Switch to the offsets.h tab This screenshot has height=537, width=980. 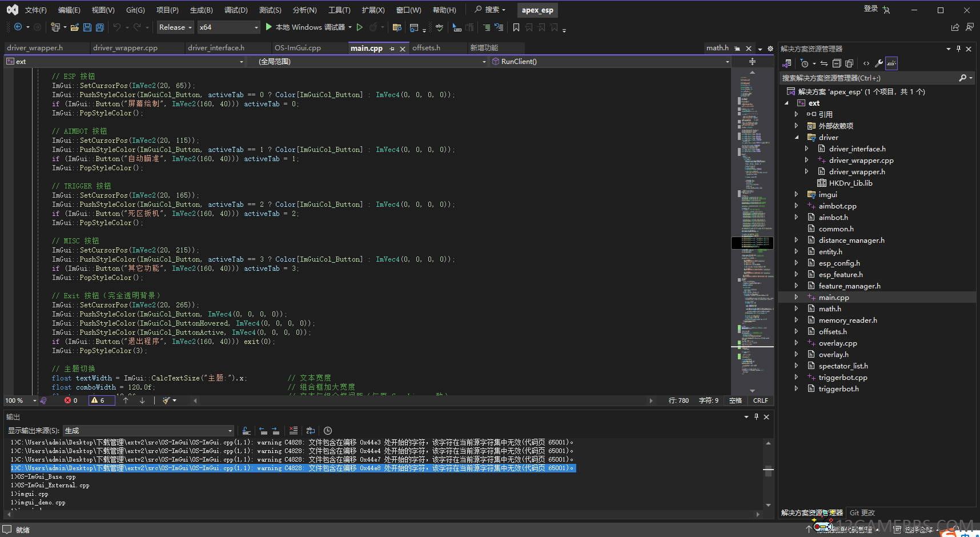tap(426, 48)
